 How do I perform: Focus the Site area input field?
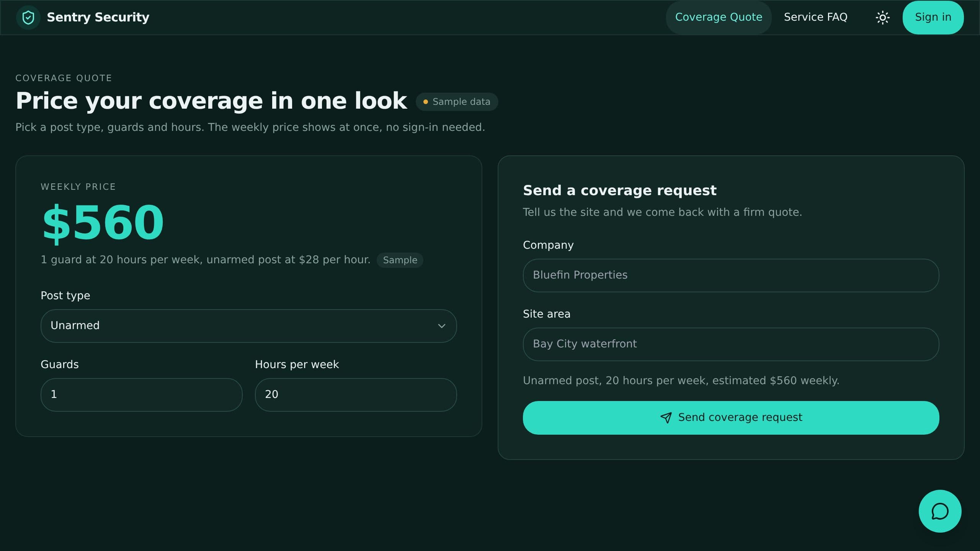731,344
